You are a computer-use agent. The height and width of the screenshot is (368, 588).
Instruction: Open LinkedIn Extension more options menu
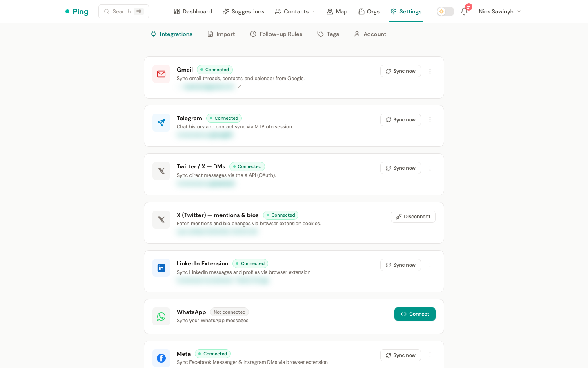430,265
